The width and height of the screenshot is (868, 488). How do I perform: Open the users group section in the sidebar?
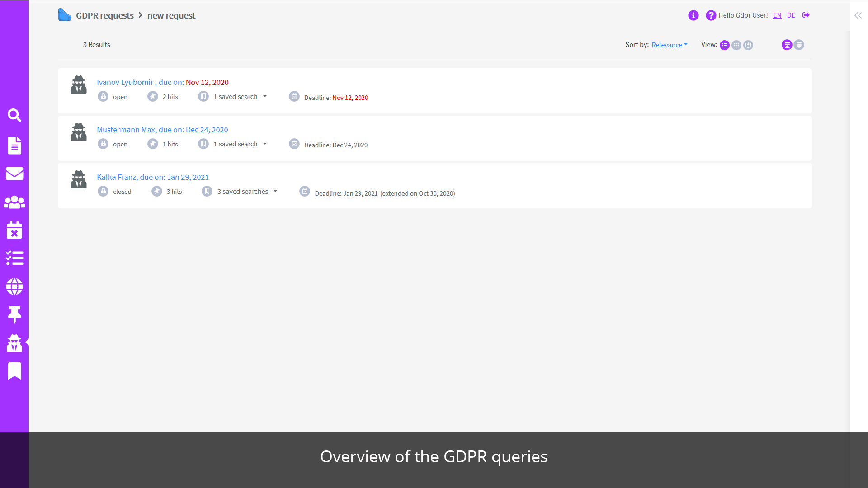(x=14, y=202)
